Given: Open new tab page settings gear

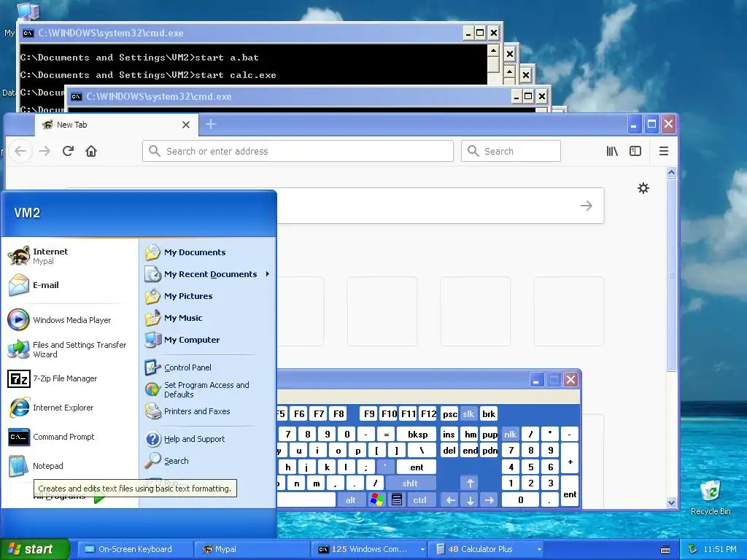Looking at the screenshot, I should pos(643,188).
